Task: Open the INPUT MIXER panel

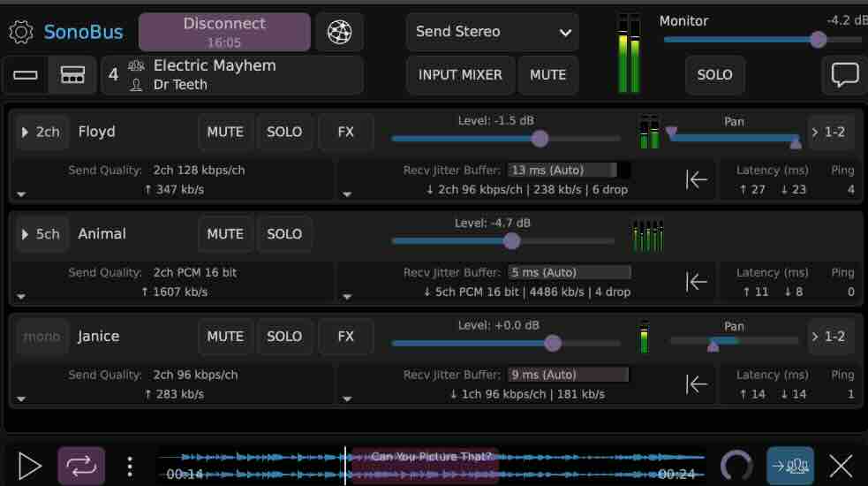Action: pos(460,75)
